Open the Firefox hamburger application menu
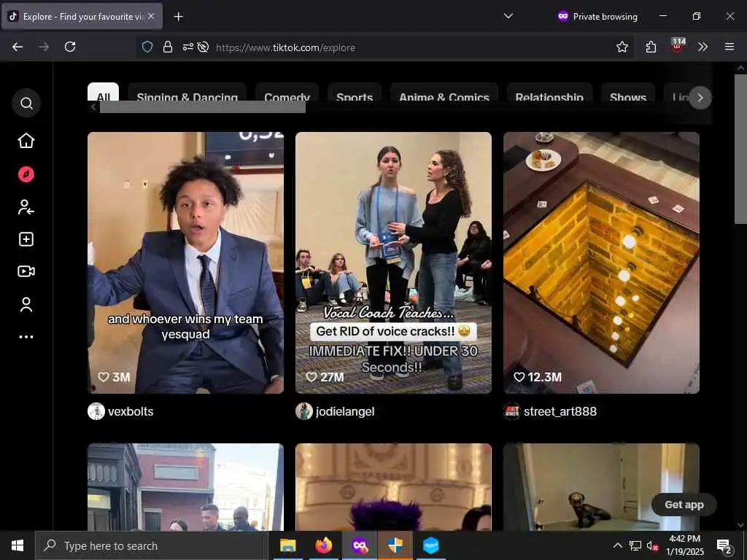 (x=729, y=47)
